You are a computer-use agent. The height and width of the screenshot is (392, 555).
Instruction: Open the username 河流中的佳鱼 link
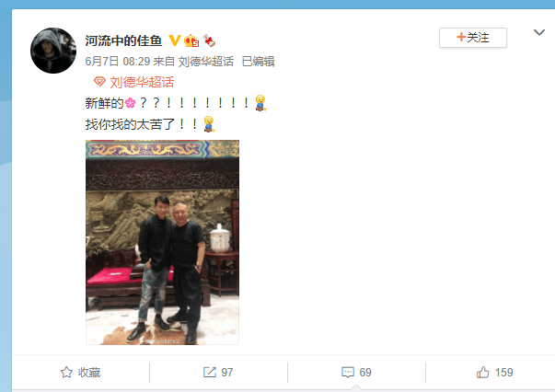pyautogui.click(x=123, y=40)
